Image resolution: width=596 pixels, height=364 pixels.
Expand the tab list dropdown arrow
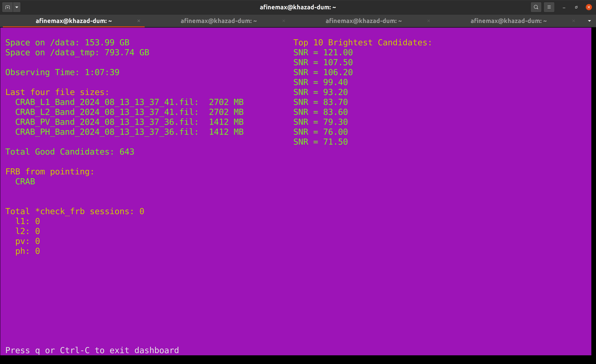coord(589,21)
